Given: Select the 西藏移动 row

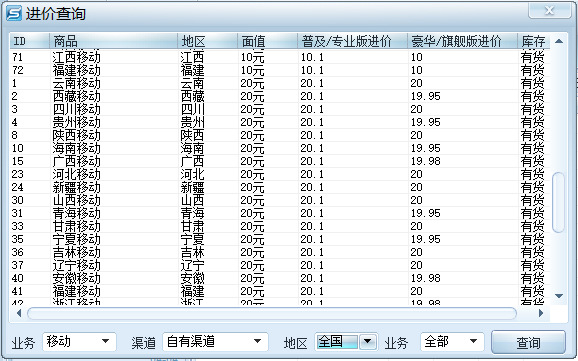Looking at the screenshot, I should click(280, 96).
